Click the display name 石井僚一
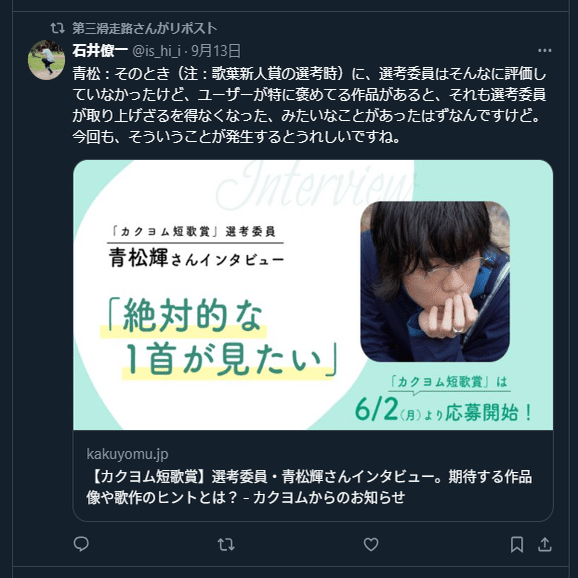 click(100, 51)
